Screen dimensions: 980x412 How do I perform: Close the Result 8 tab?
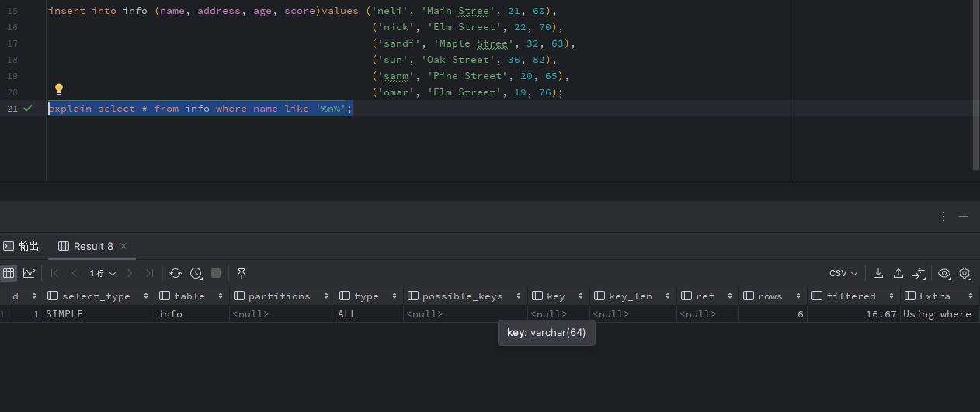123,246
